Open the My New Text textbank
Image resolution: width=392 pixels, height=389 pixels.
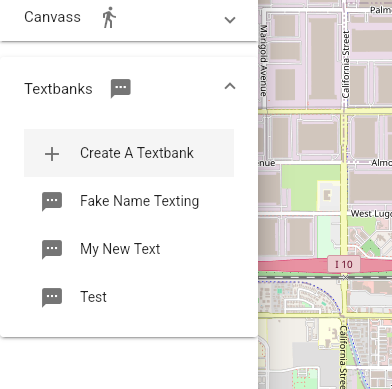tap(129, 249)
